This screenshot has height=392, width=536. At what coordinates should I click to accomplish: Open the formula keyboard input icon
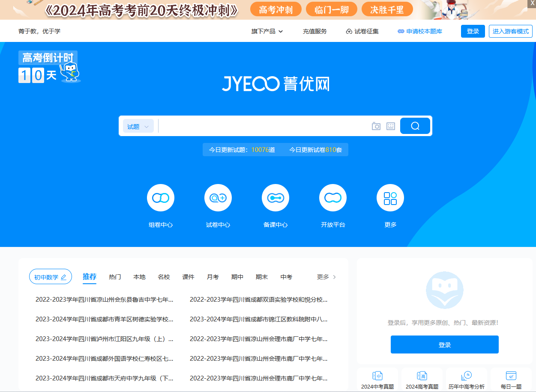[390, 126]
